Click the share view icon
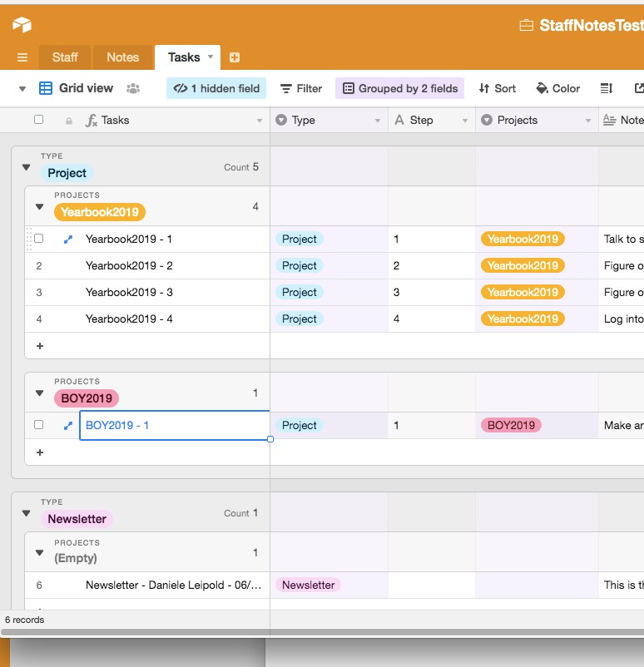The width and height of the screenshot is (644, 667). pos(638,88)
